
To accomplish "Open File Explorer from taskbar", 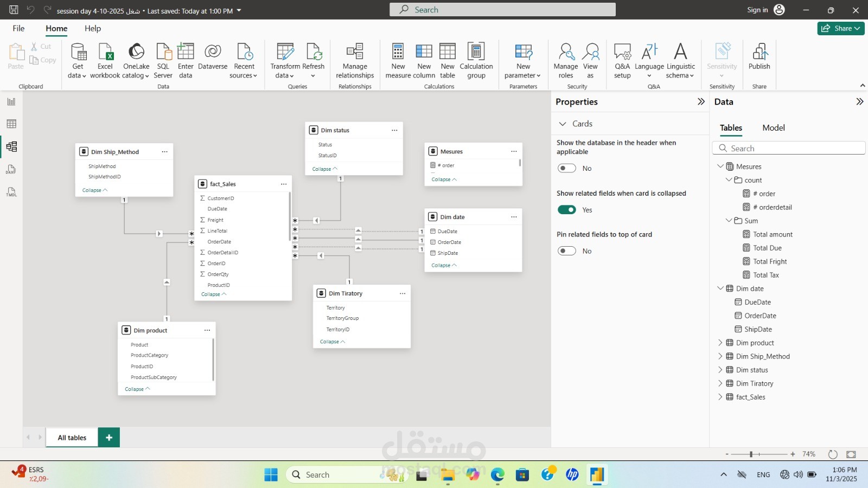I will [x=448, y=475].
